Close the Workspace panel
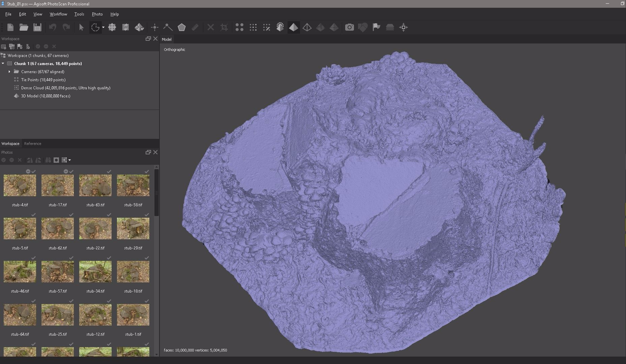The image size is (626, 364). pyautogui.click(x=155, y=39)
